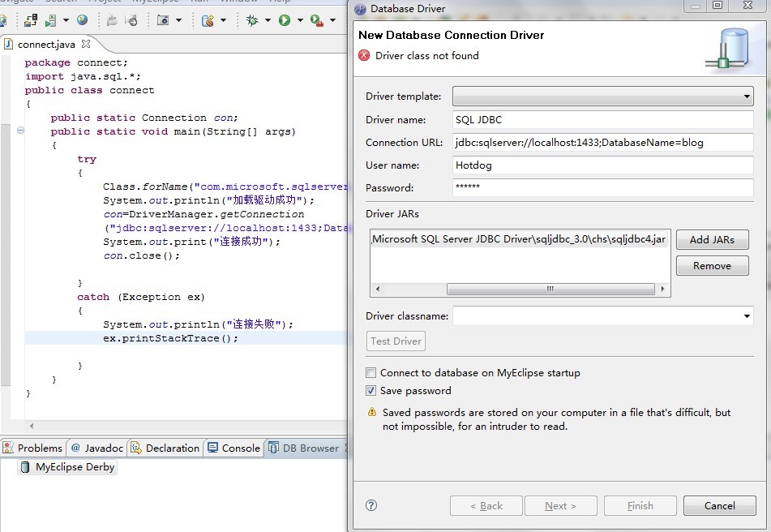The image size is (771, 532).
Task: Click the Remove button for driver JARs
Action: pos(712,265)
